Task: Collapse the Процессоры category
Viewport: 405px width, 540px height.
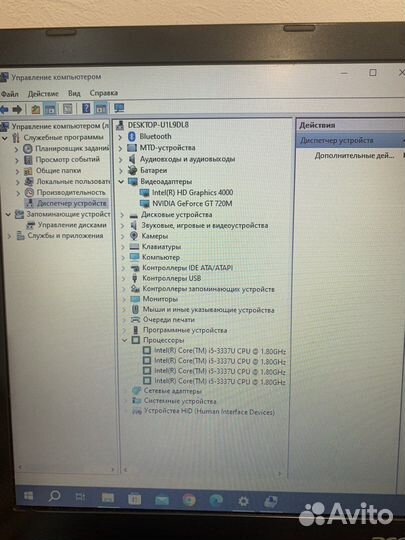Action: point(125,340)
